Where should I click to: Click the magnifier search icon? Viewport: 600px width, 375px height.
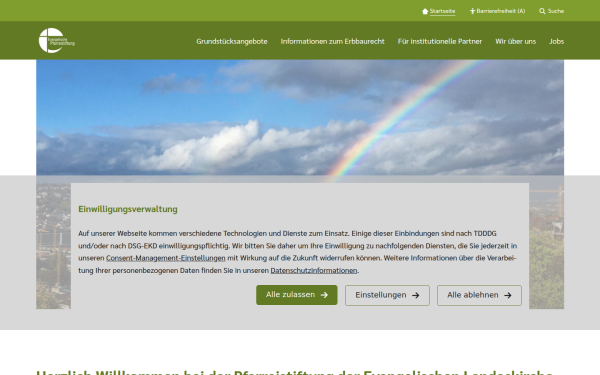click(542, 11)
